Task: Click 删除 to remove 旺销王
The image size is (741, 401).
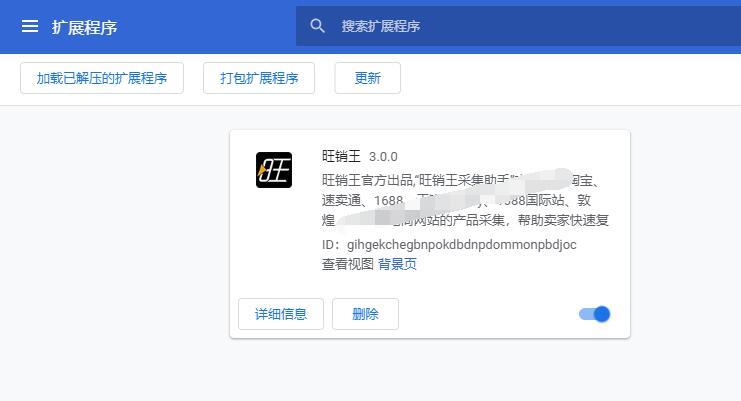Action: click(x=365, y=314)
